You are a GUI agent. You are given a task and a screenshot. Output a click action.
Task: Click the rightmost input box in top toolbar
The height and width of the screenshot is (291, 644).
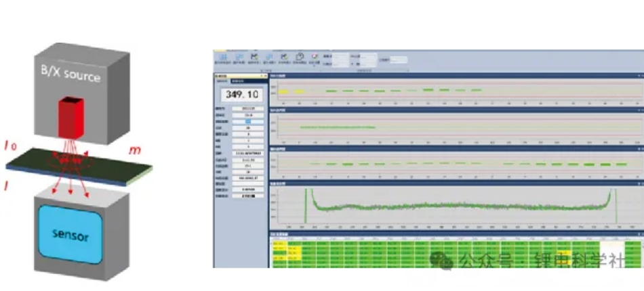click(x=398, y=60)
